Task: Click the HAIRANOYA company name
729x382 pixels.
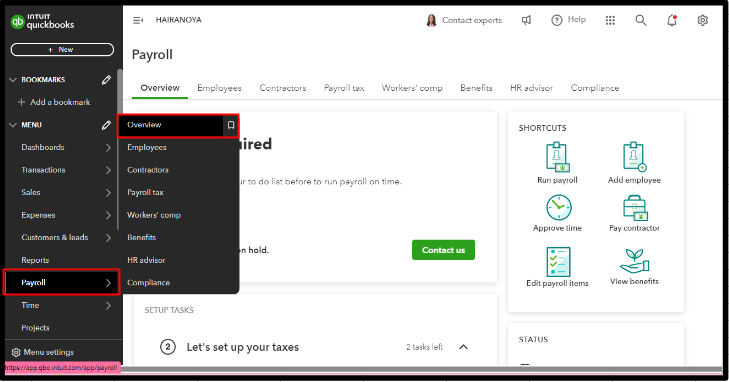Action: (x=179, y=20)
